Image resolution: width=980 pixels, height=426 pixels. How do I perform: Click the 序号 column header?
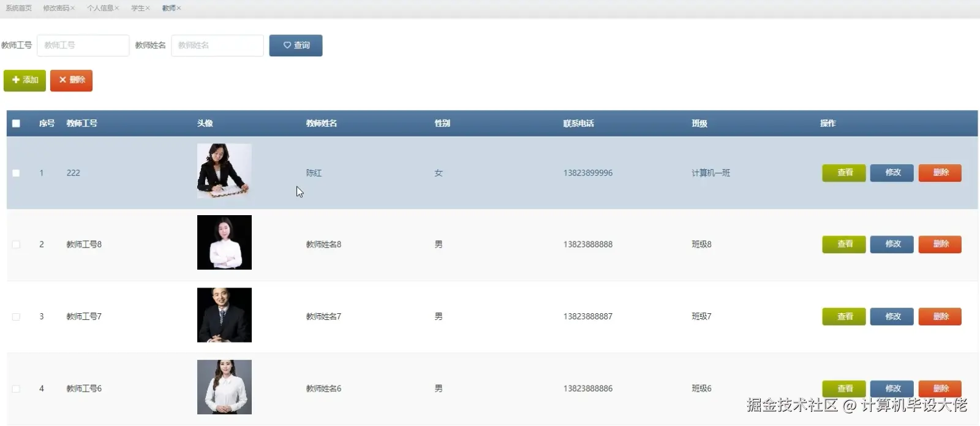tap(47, 123)
